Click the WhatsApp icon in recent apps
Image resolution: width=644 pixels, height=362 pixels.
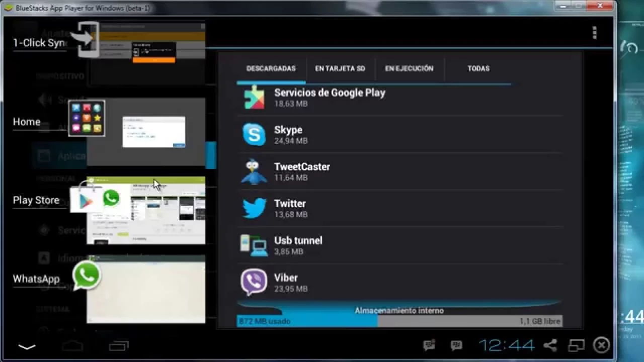pyautogui.click(x=87, y=276)
